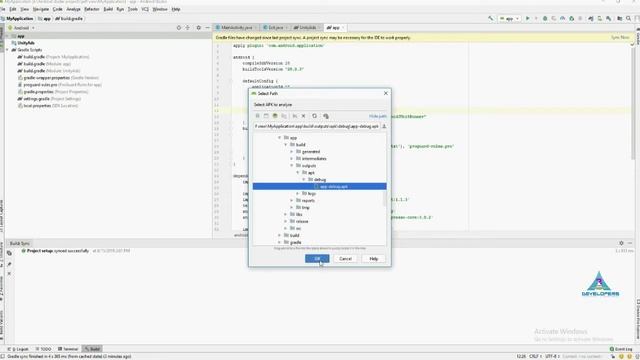Click the Module Directory icon in dialog toolbar
Image resolution: width=640 pixels, height=360 pixels.
tap(275, 116)
